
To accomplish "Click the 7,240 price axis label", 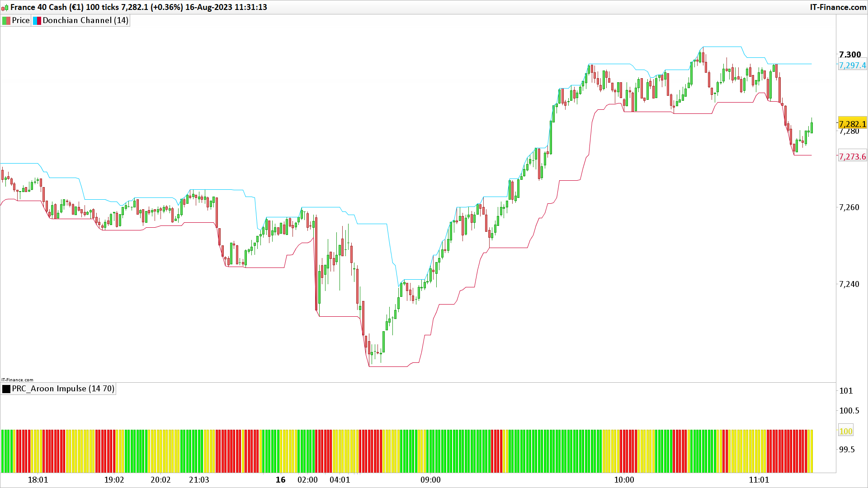I will pyautogui.click(x=849, y=284).
